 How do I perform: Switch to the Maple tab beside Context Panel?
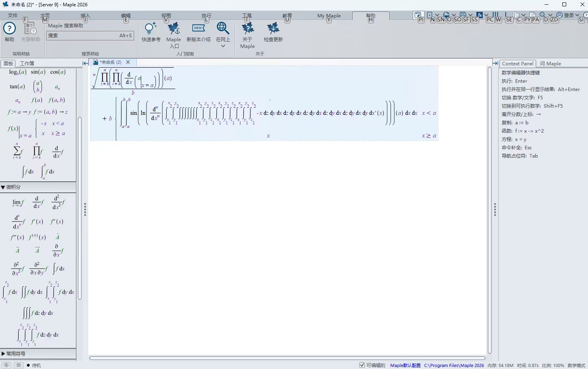click(x=551, y=63)
